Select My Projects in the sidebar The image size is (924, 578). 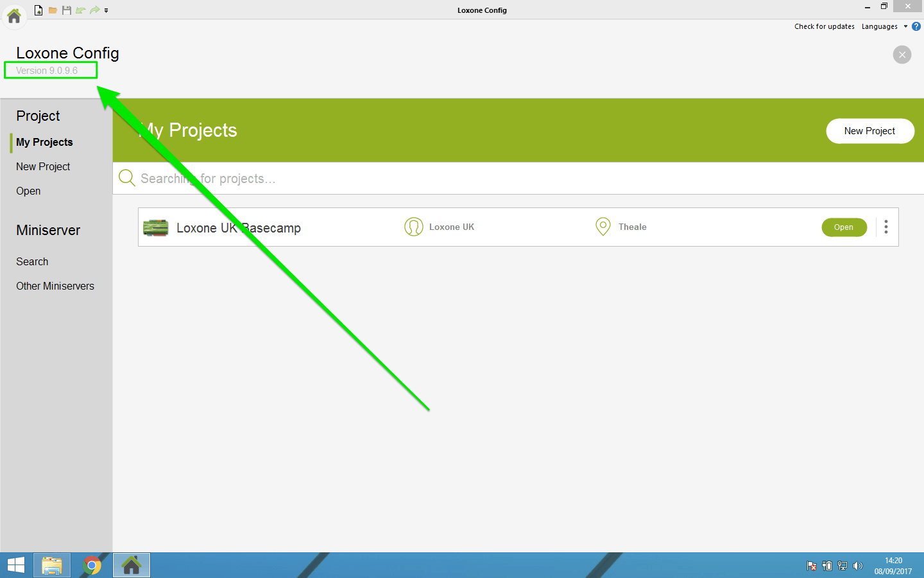[44, 142]
